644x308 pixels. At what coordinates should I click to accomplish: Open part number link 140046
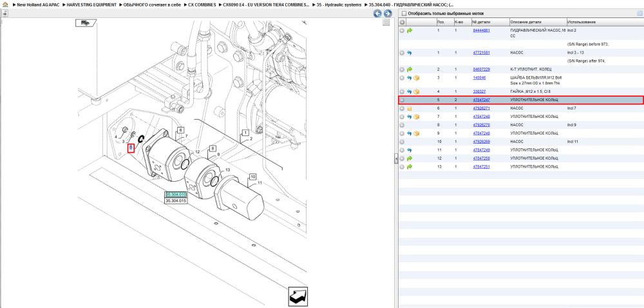click(x=479, y=77)
